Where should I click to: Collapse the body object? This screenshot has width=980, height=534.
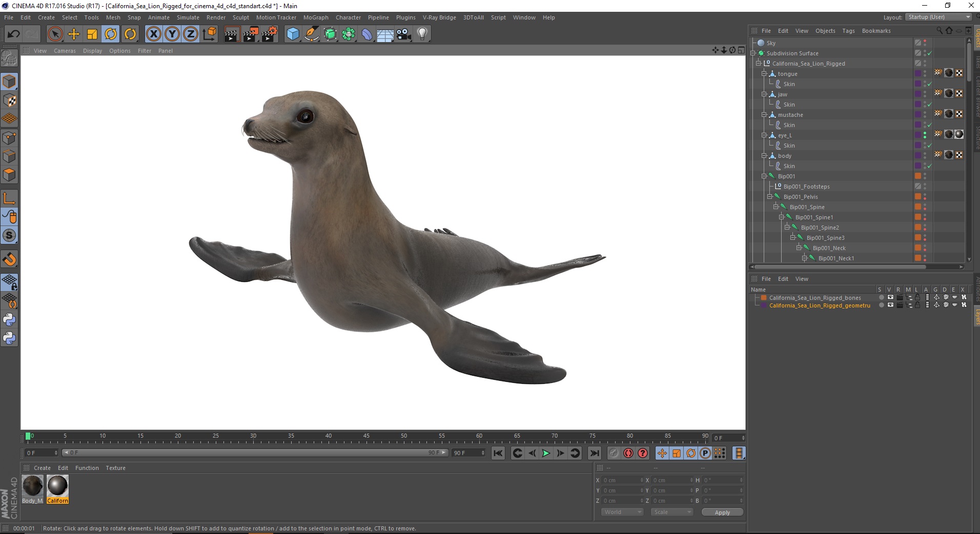click(764, 156)
